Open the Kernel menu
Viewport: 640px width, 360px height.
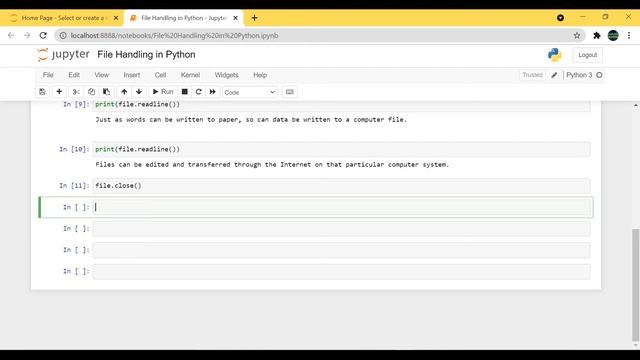click(190, 75)
